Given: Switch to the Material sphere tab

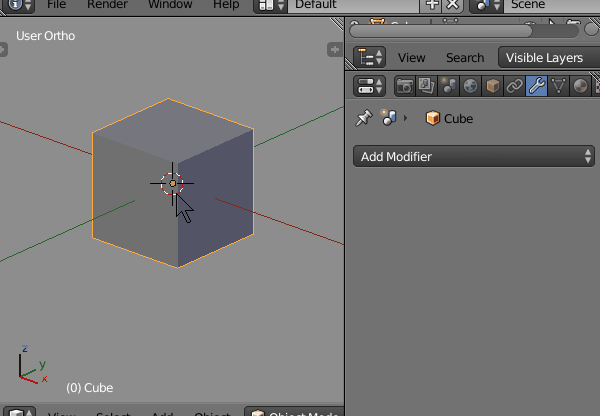Looking at the screenshot, I should pyautogui.click(x=580, y=86).
